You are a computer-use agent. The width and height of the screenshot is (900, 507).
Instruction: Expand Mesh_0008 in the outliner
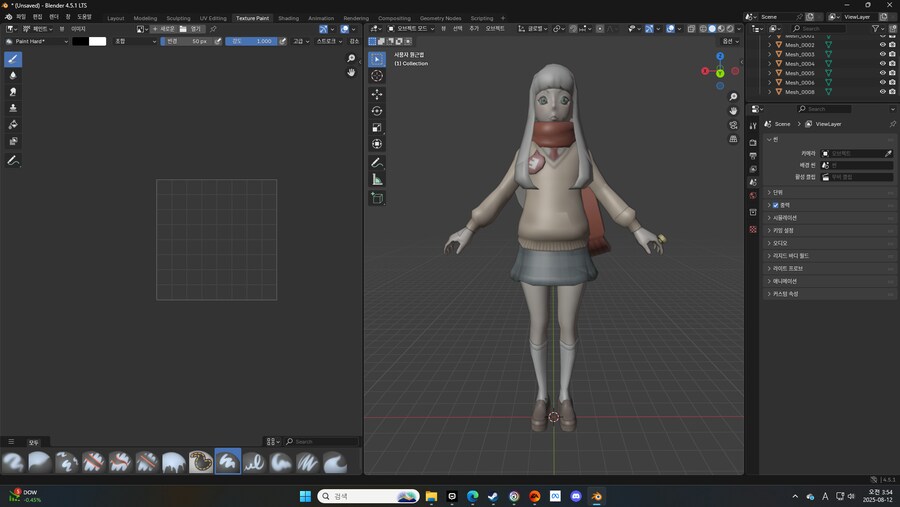coord(770,92)
